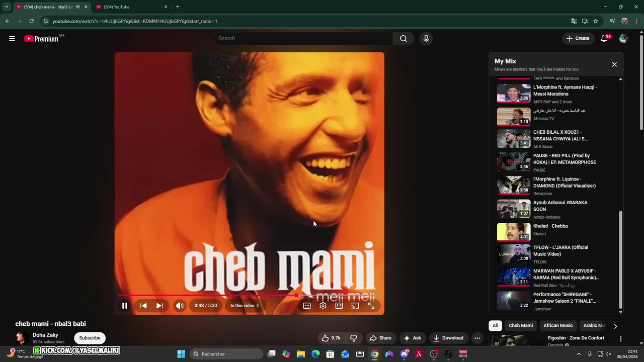Open a new browser tab
Viewport: 644px width, 362px height.
(x=178, y=7)
